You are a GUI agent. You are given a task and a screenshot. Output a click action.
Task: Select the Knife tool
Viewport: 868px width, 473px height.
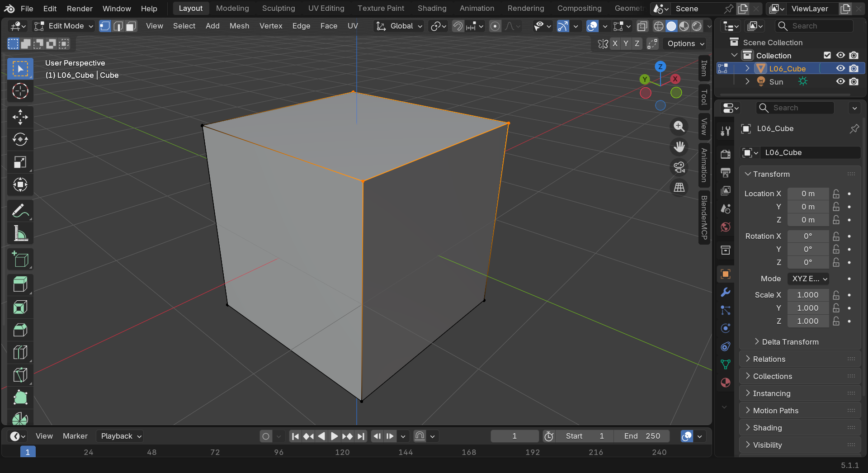tap(20, 375)
